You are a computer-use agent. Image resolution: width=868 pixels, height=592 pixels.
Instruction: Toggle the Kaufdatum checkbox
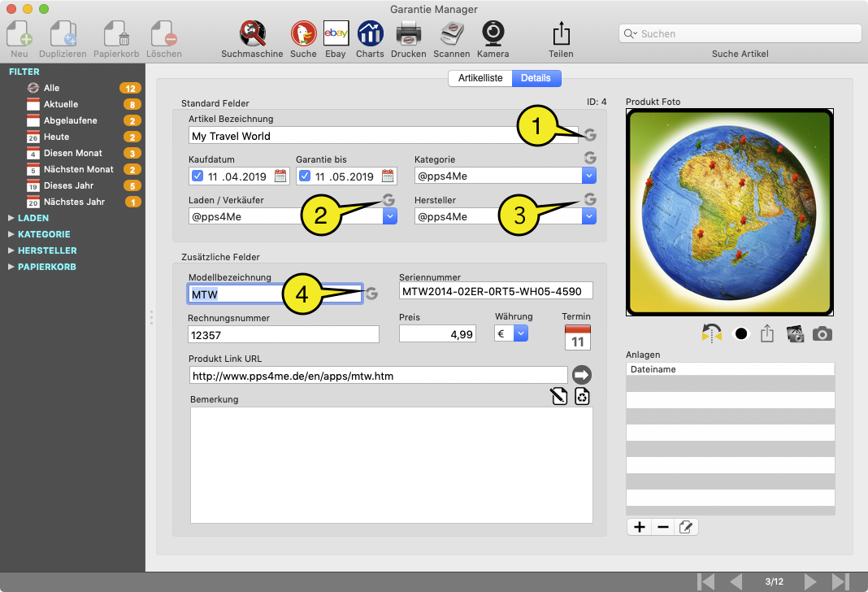click(x=197, y=176)
